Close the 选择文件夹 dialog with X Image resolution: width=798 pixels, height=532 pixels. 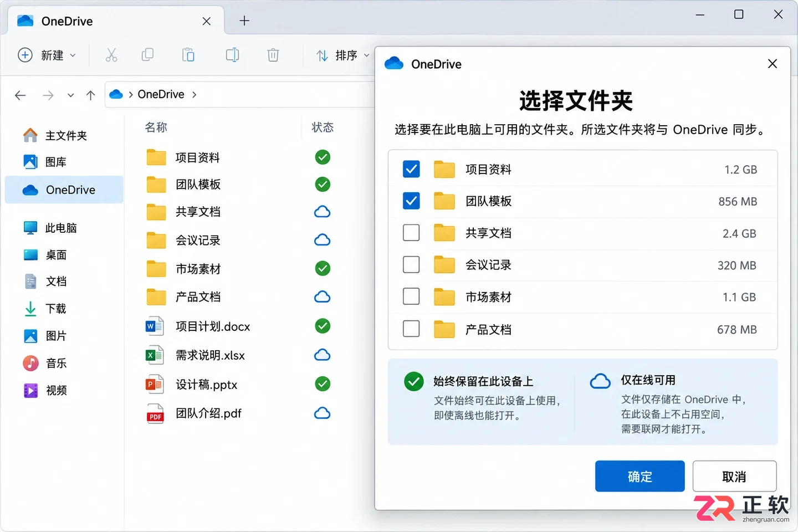pos(773,64)
